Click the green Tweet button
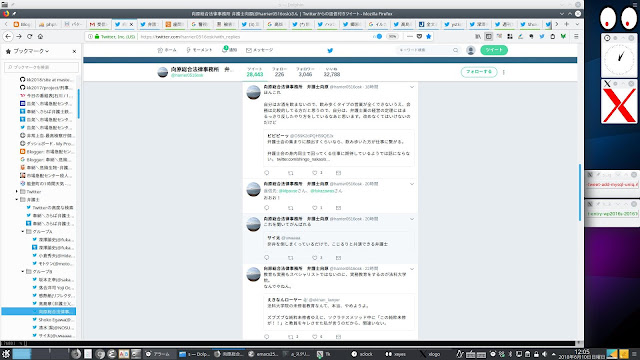Screen dimensions: 640x360 pos(494,50)
